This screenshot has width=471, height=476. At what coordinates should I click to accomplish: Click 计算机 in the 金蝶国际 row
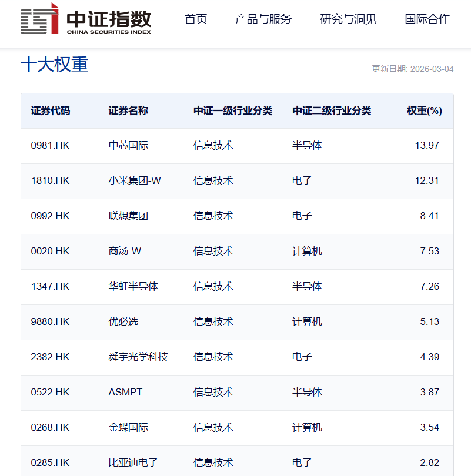click(307, 427)
